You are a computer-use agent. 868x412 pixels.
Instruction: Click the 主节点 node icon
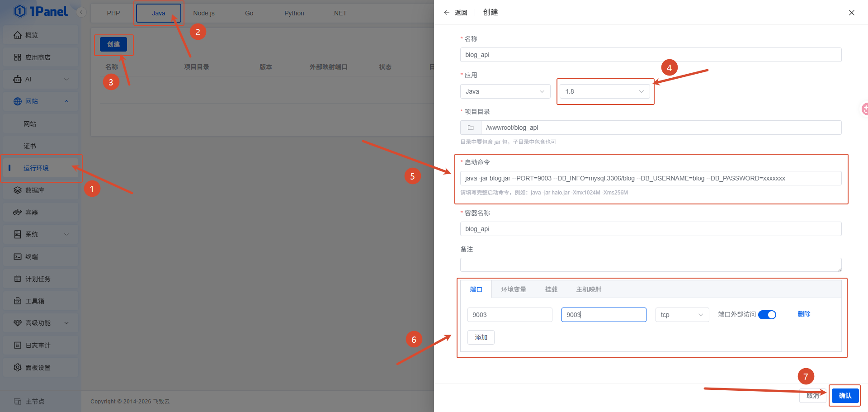tap(18, 402)
